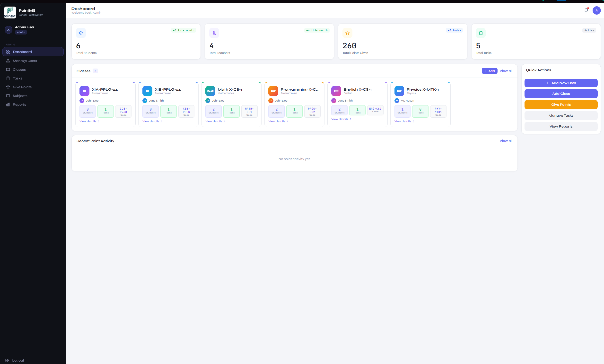This screenshot has height=364, width=604.
Task: Click the Total Students graduation cap icon
Action: pos(81,33)
